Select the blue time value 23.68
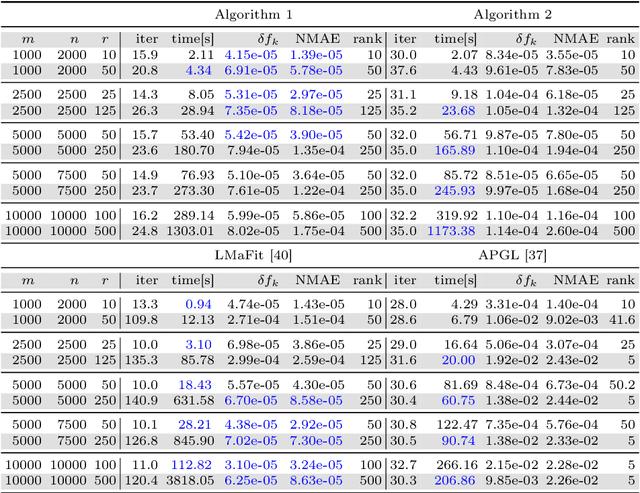This screenshot has width=640, height=493. coord(458,111)
